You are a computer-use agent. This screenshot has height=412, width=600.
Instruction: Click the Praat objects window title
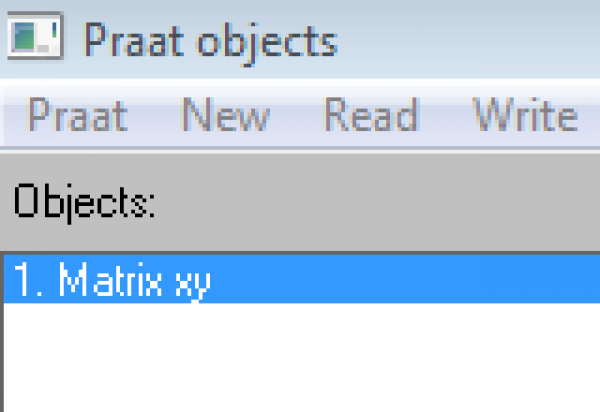pyautogui.click(x=210, y=41)
